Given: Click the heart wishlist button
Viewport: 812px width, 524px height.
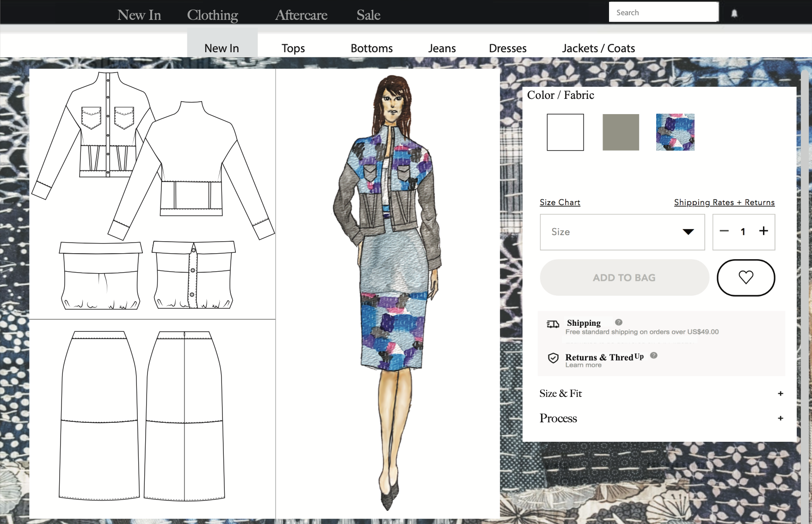Looking at the screenshot, I should 746,278.
